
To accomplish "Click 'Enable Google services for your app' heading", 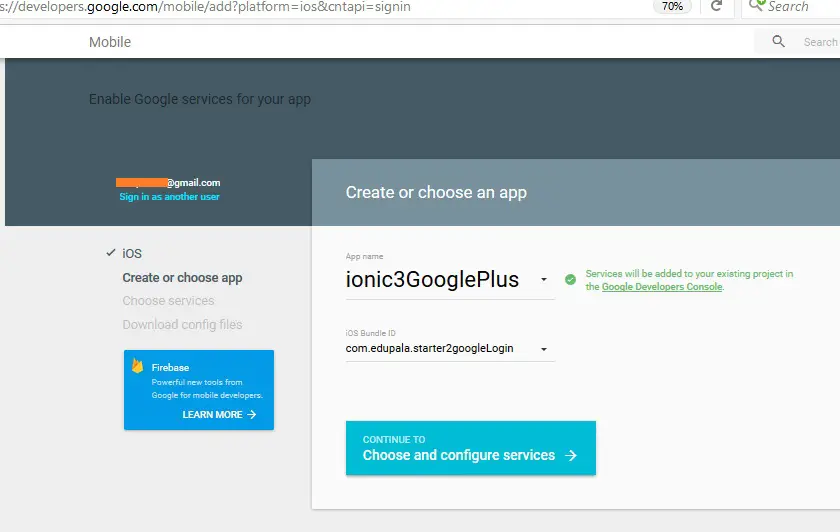I will coord(200,100).
